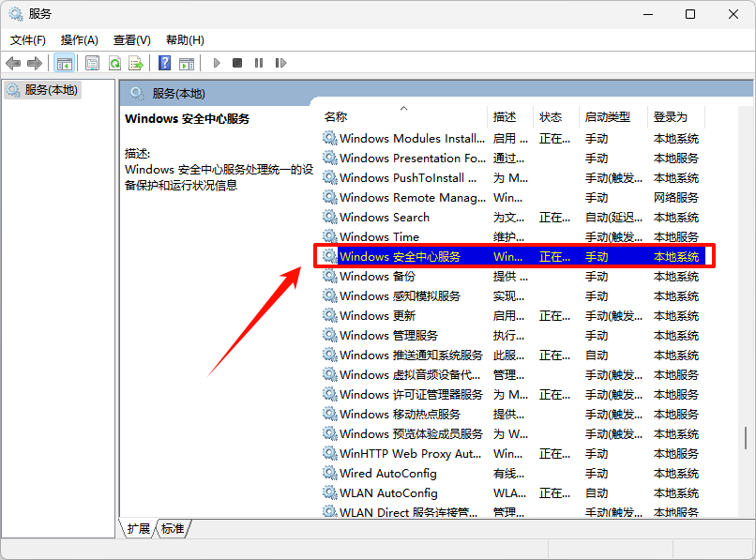Viewport: 756px width, 560px height.
Task: Select the Windows 移动热点服务 row
Action: point(513,415)
